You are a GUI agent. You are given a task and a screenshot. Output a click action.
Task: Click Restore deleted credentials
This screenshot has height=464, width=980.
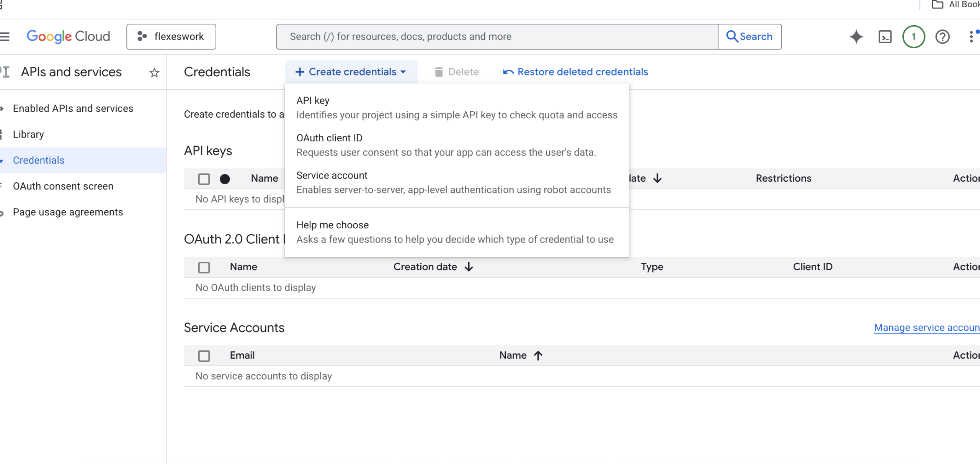tap(575, 72)
